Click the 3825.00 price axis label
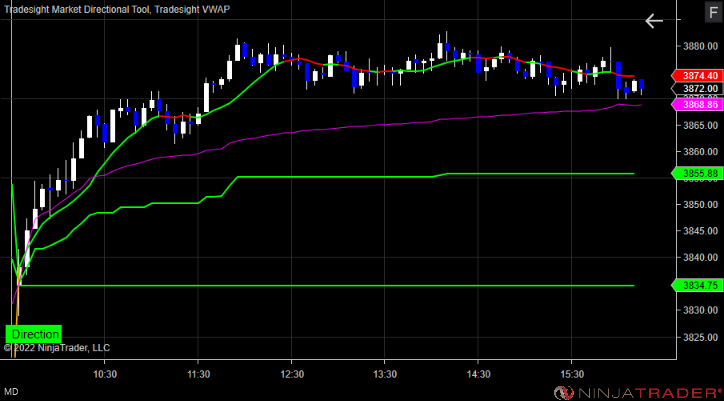Viewport: 724px width, 401px height. (x=700, y=337)
